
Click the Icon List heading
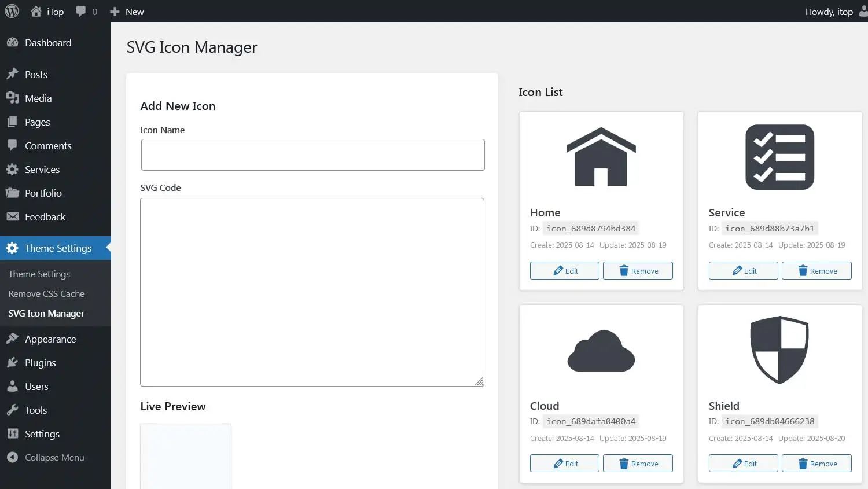coord(540,92)
